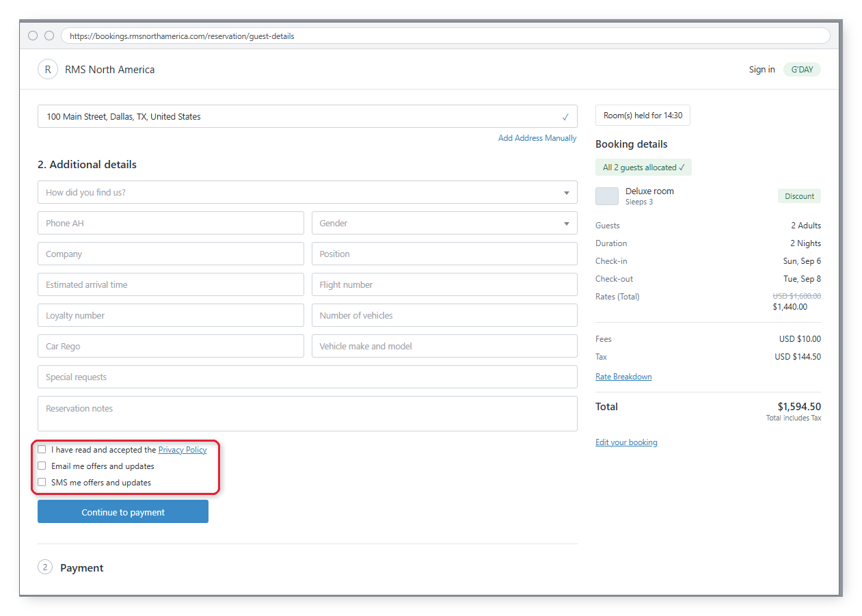Click the step 2 circle beside Payment
Screen dimensions: 862x616
45,567
